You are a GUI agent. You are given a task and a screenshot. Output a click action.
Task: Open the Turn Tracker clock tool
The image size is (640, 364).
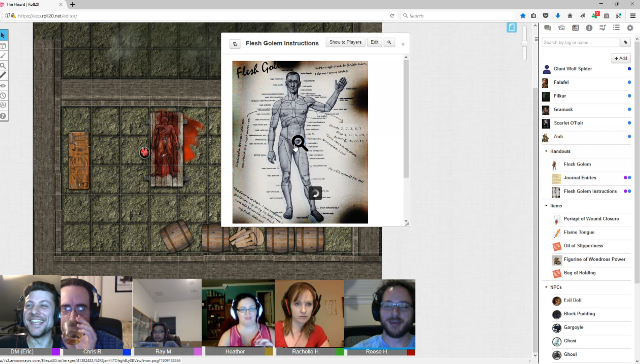coord(3,96)
